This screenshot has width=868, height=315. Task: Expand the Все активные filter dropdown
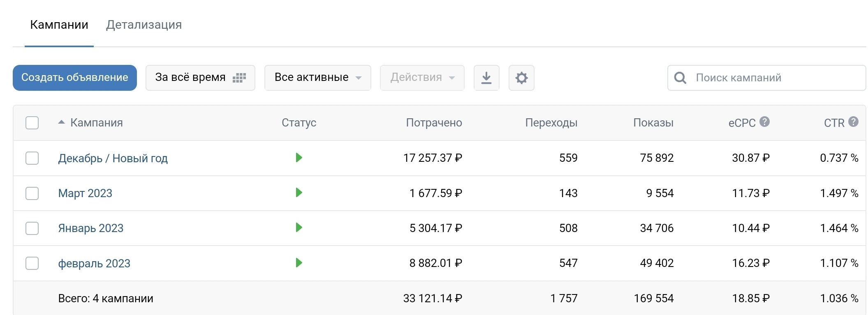coord(317,78)
